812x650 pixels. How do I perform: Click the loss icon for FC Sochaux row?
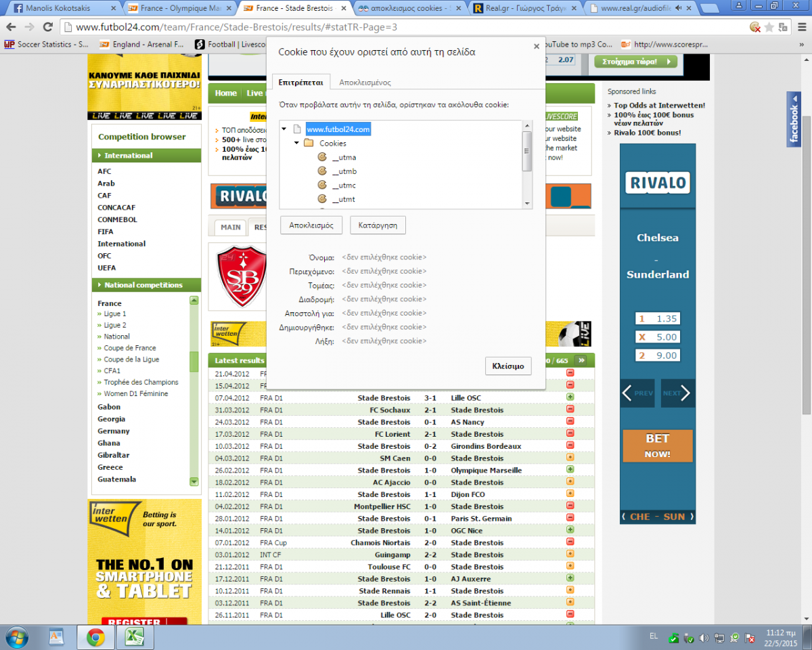point(570,410)
